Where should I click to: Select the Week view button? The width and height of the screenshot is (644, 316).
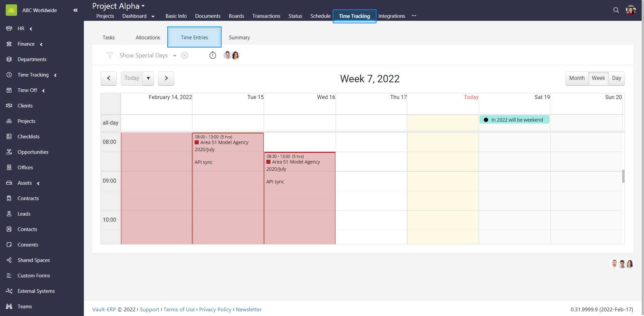click(598, 78)
